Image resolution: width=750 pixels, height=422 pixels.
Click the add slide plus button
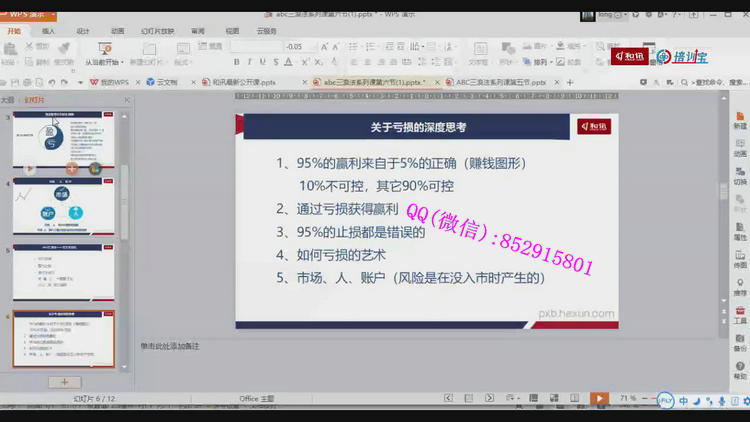tap(64, 382)
